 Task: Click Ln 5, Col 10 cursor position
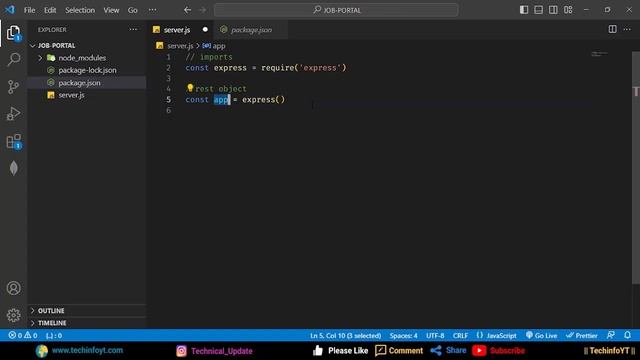click(x=345, y=336)
